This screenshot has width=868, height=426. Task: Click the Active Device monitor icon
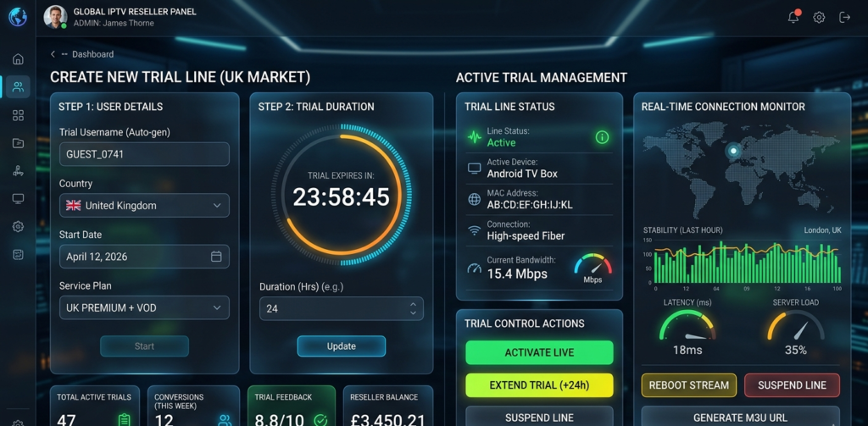click(x=475, y=169)
